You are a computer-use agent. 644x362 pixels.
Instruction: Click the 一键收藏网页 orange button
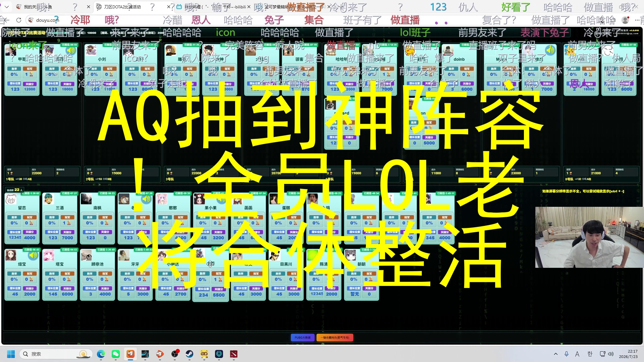(x=335, y=338)
